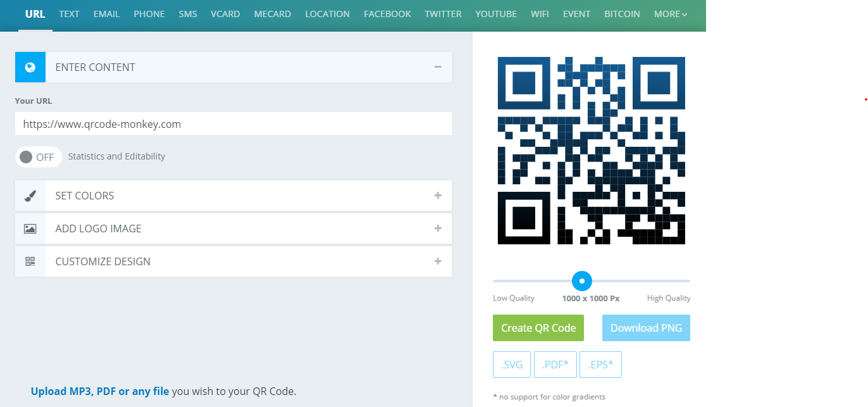Click the Download PNG button

click(x=646, y=328)
